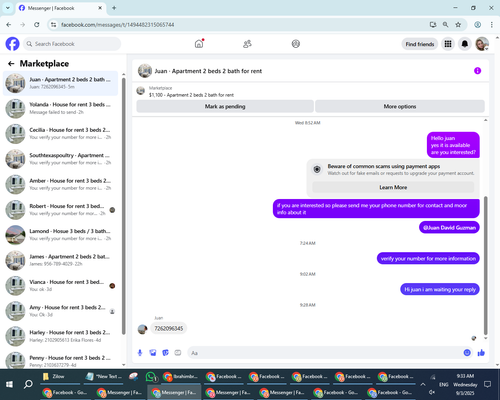This screenshot has width=500, height=400.
Task: Click Learn More in scam warning
Action: (x=393, y=187)
